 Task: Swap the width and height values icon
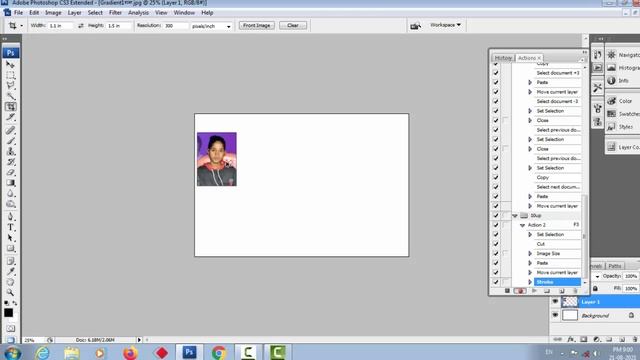coord(81,25)
